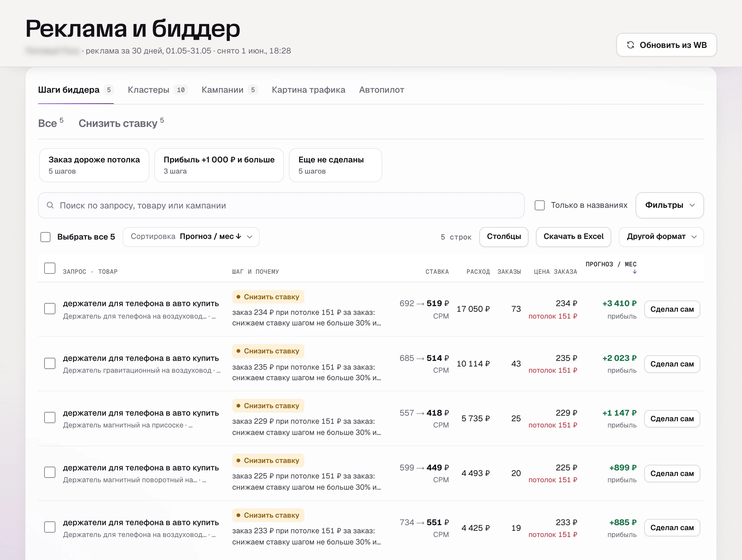Click the Ставка column header

(437, 272)
